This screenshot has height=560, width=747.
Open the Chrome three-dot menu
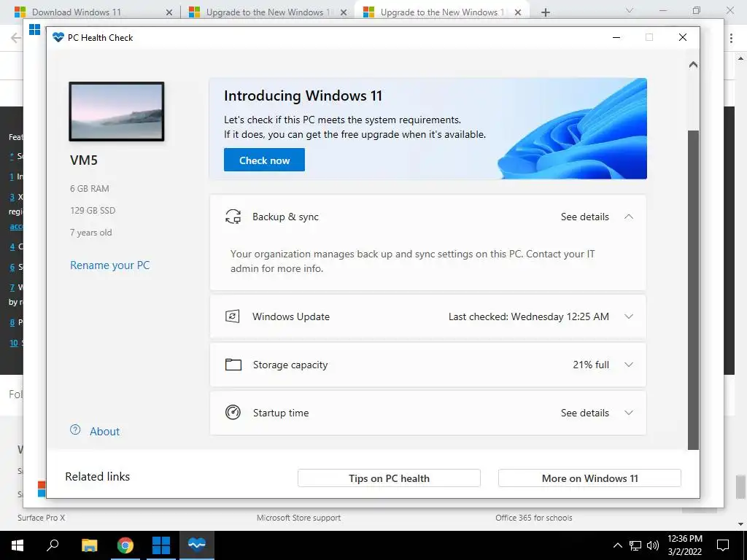[731, 38]
